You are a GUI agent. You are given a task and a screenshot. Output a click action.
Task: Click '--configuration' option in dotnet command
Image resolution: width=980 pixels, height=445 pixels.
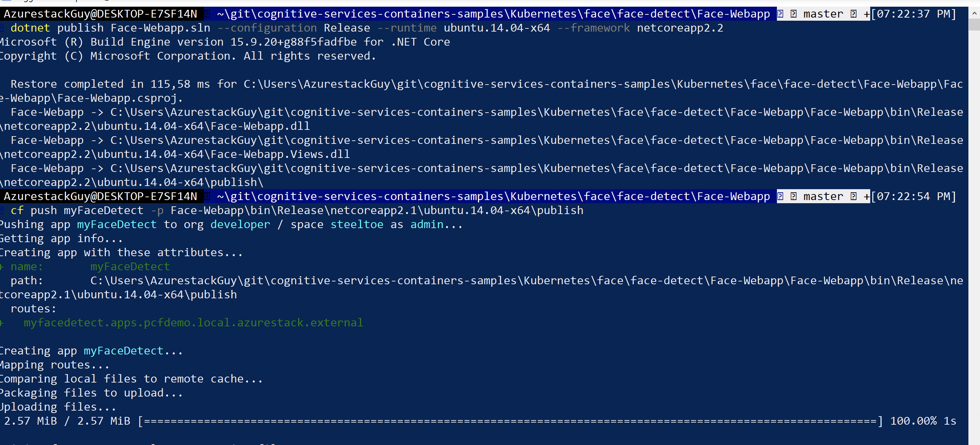click(x=267, y=28)
